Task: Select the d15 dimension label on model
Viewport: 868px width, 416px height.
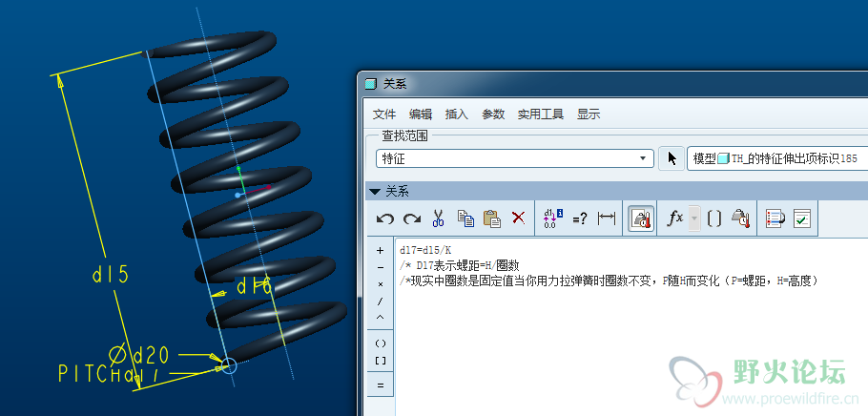Action: pos(110,275)
